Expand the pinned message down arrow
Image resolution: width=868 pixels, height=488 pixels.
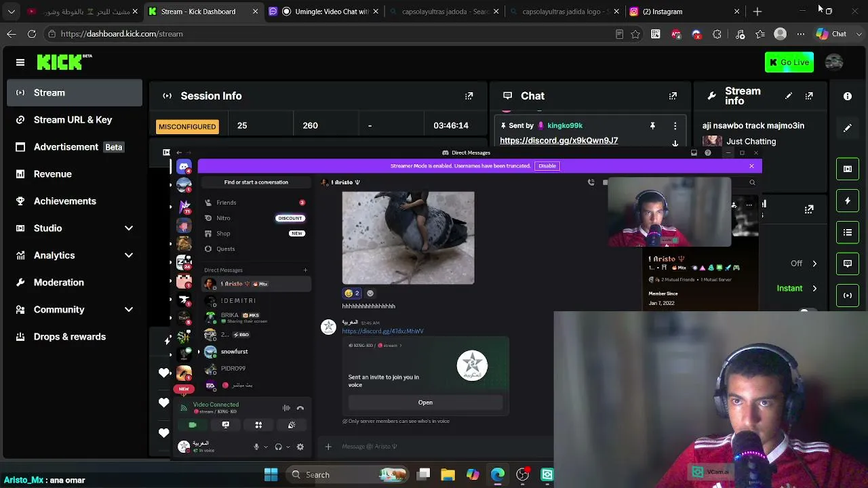pos(675,143)
